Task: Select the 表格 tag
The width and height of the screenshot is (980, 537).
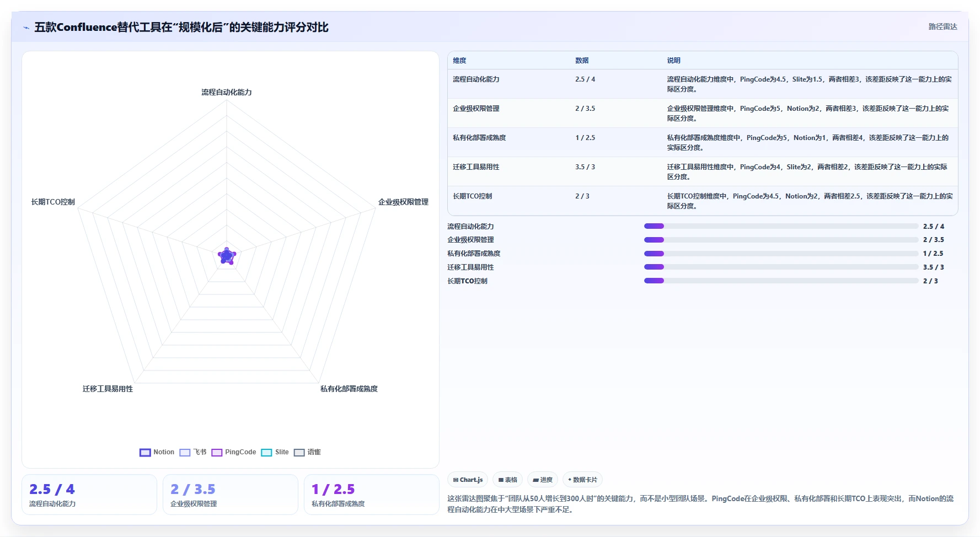Action: [x=508, y=480]
